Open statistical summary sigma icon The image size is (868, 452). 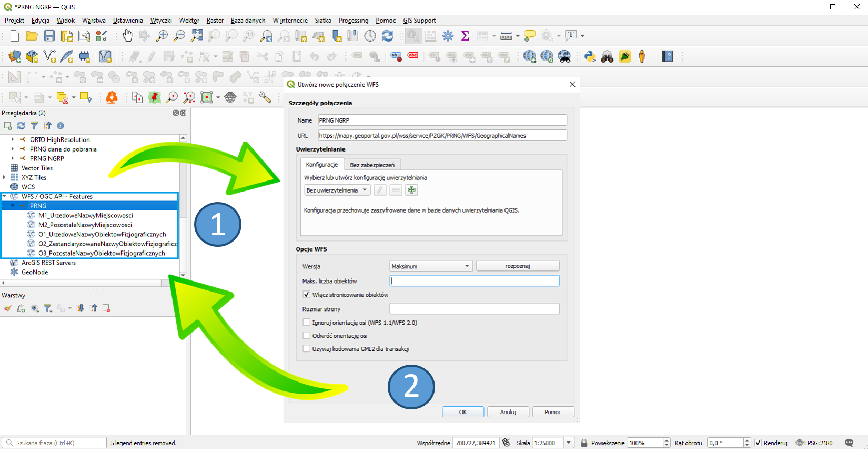(465, 36)
